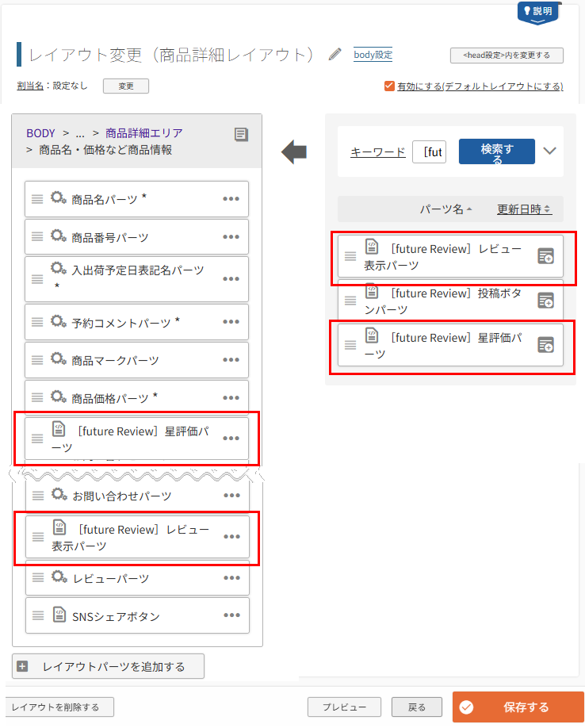
Task: Click 検索する search button
Action: [x=497, y=151]
